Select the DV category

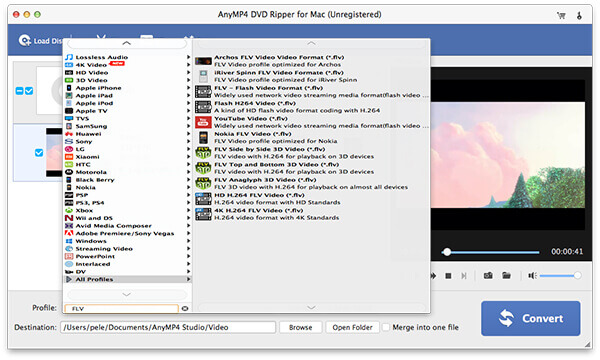coord(127,272)
